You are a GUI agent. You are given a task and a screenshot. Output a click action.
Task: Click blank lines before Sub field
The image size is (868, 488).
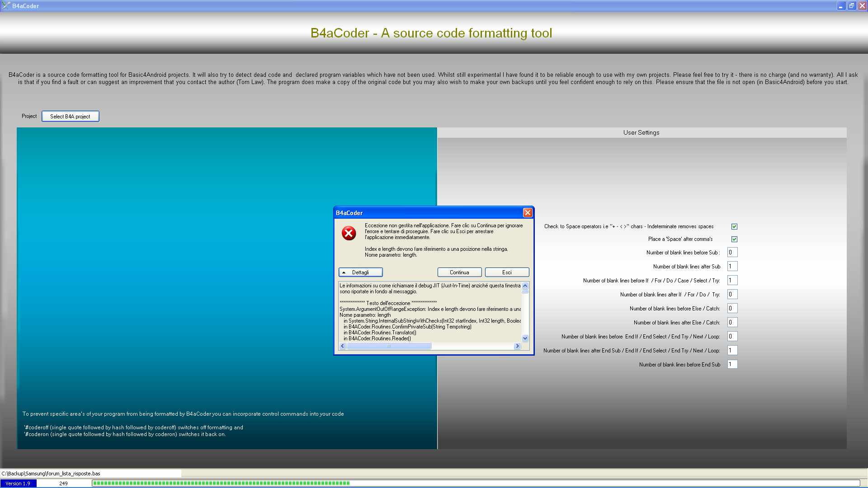(x=732, y=253)
